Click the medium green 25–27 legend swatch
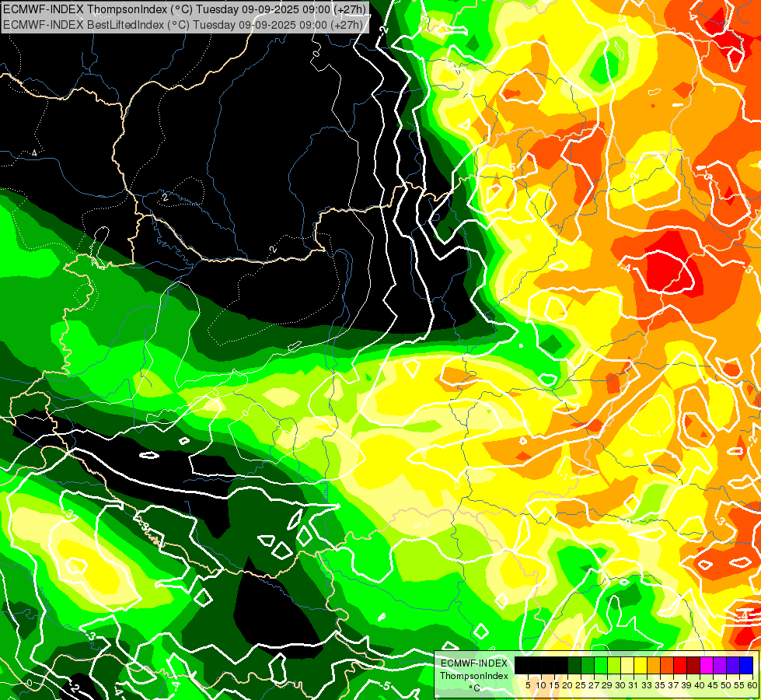The image size is (761, 700). pyautogui.click(x=587, y=665)
